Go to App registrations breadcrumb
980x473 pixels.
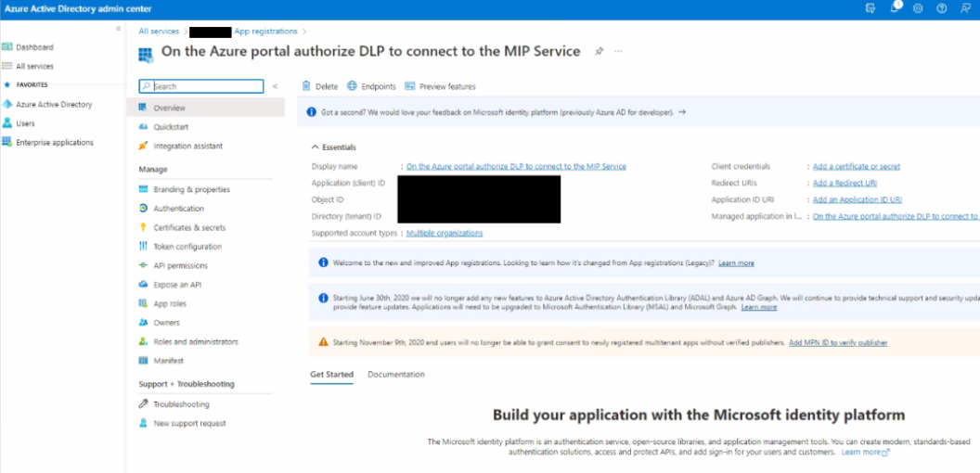[265, 32]
